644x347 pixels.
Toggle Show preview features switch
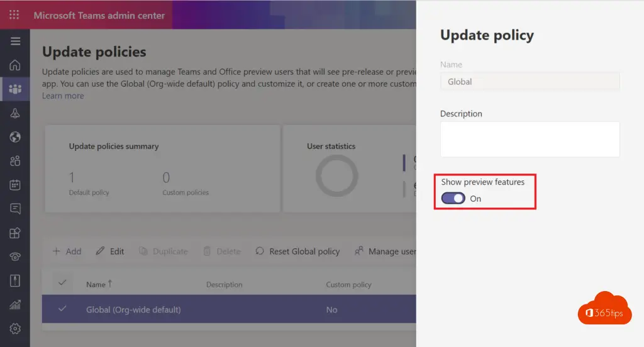tap(453, 199)
